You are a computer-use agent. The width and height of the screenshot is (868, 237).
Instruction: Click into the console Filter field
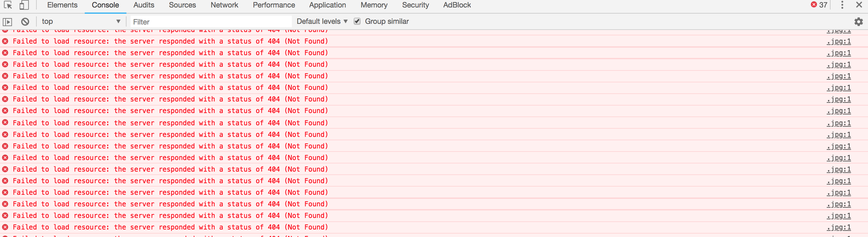[211, 22]
